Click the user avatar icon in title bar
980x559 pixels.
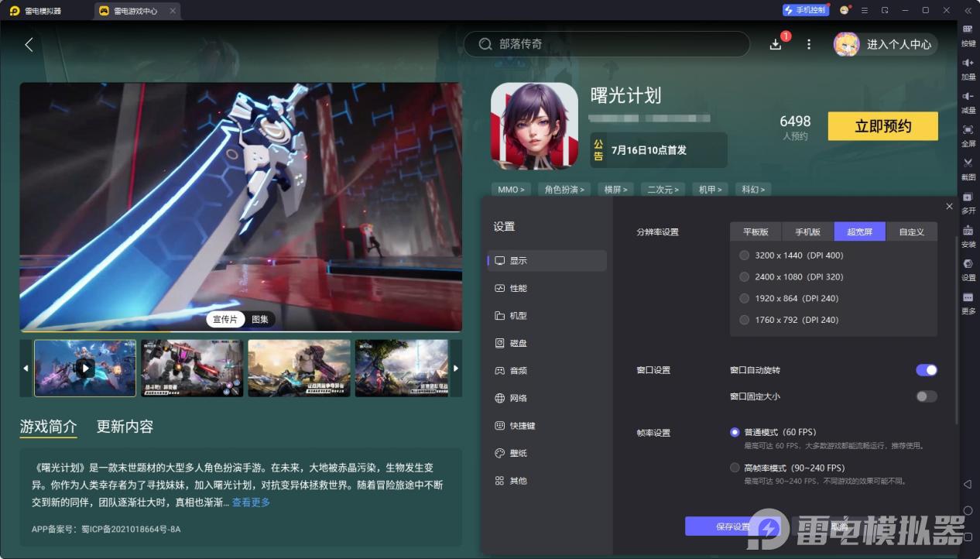click(x=845, y=10)
